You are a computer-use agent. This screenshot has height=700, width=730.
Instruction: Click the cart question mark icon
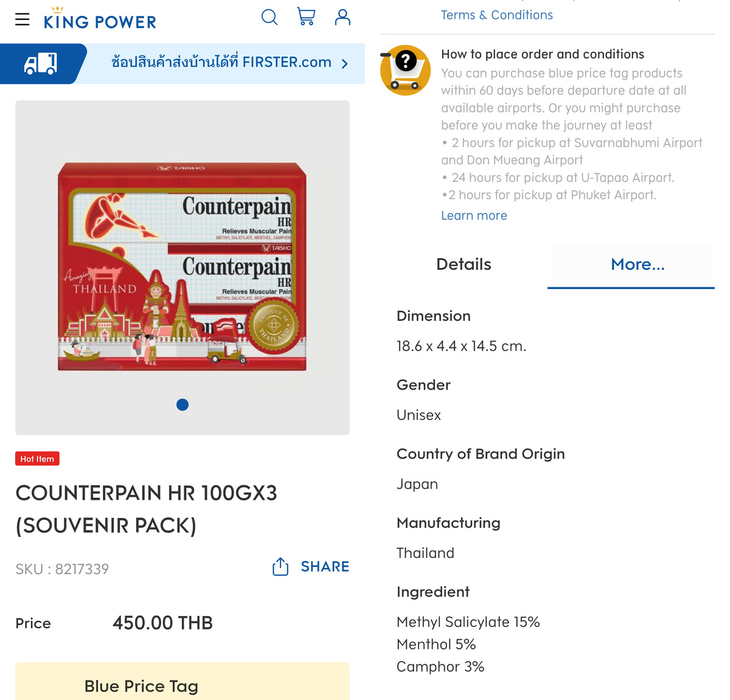(405, 70)
